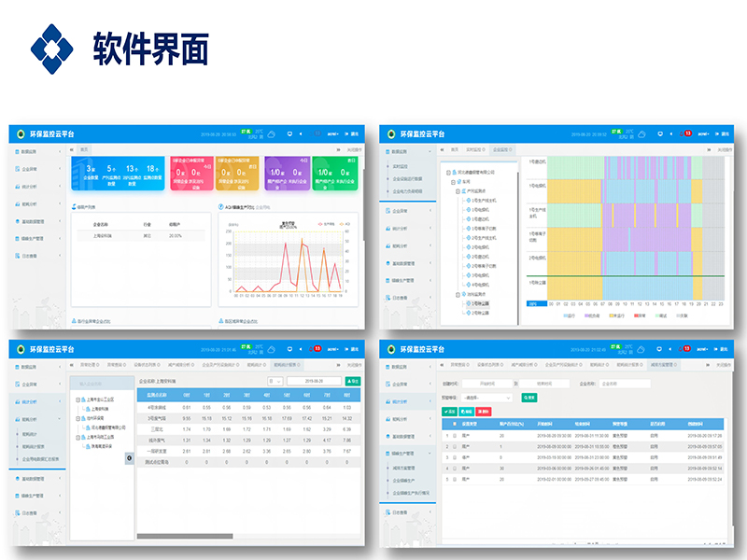
Task: Click the cyan edit button above the plan table
Action: (466, 412)
